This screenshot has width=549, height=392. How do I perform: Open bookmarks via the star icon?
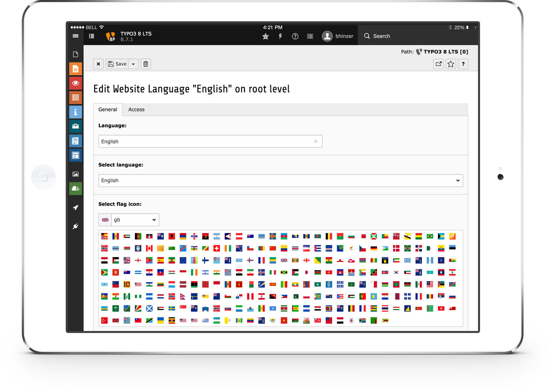(265, 36)
